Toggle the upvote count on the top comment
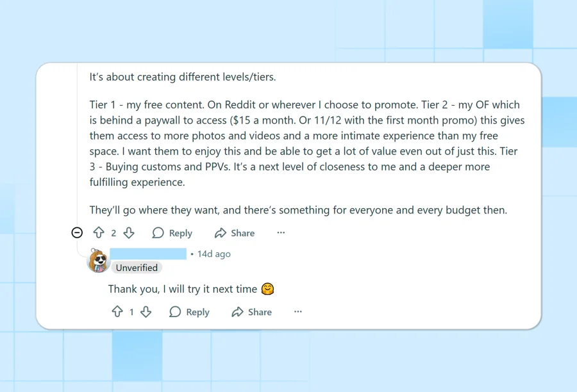577x392 pixels. (113, 233)
